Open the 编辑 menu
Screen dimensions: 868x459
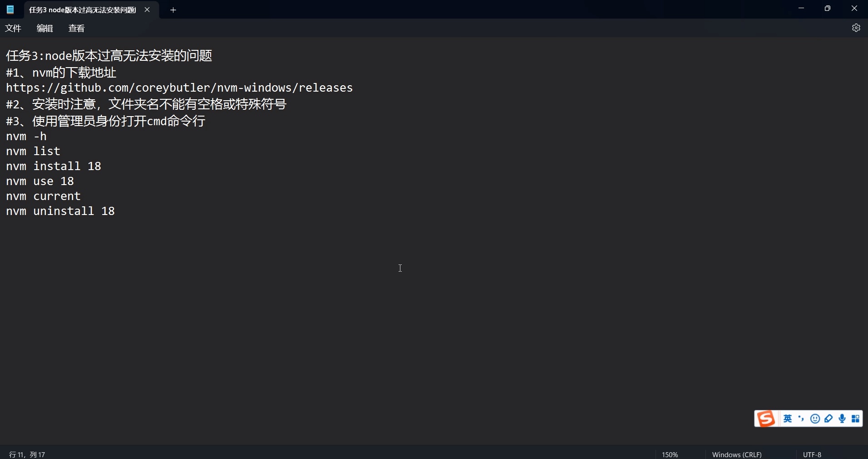click(44, 28)
